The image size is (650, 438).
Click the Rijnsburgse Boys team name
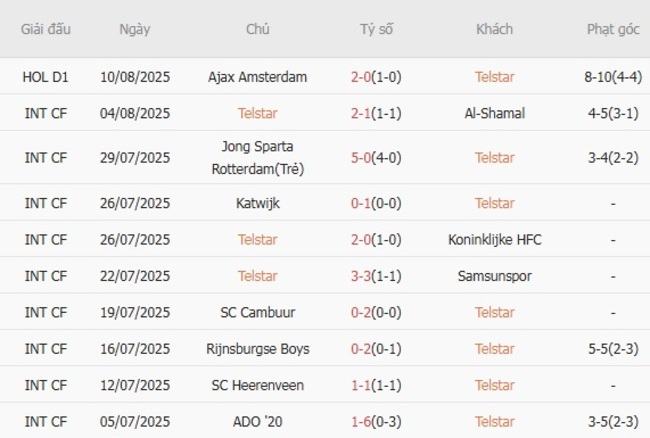click(x=258, y=349)
